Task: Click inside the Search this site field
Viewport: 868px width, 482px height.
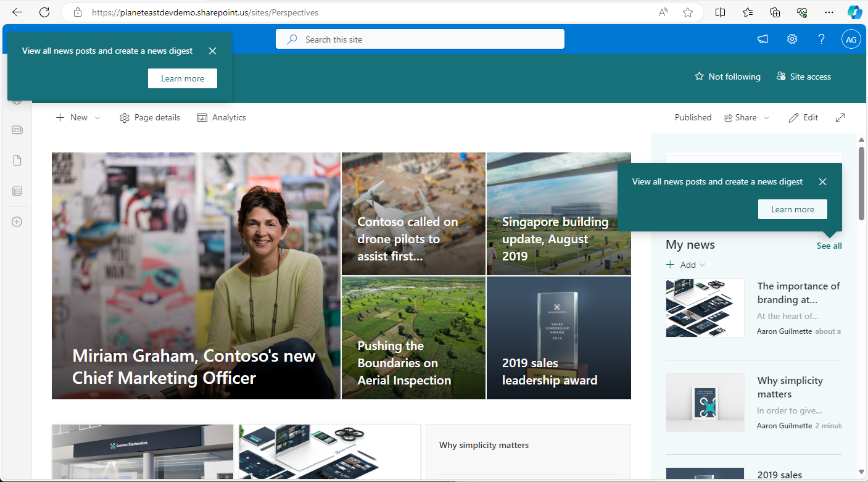Action: tap(420, 38)
